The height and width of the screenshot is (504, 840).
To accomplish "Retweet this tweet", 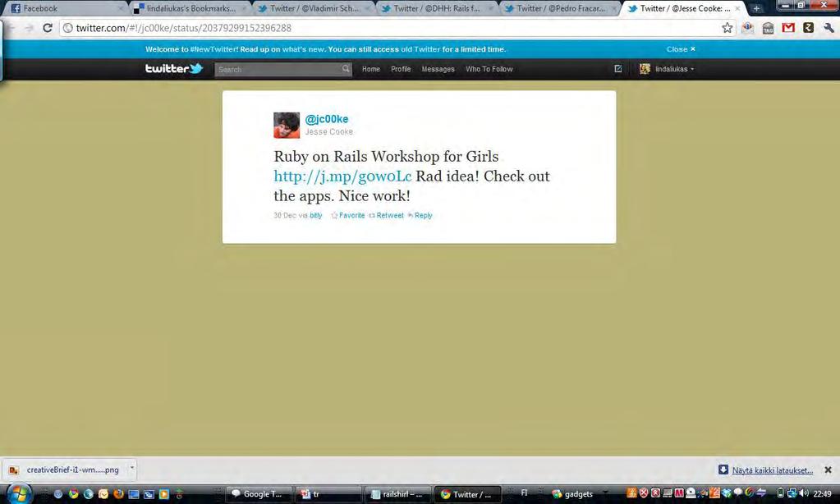I will tap(386, 215).
